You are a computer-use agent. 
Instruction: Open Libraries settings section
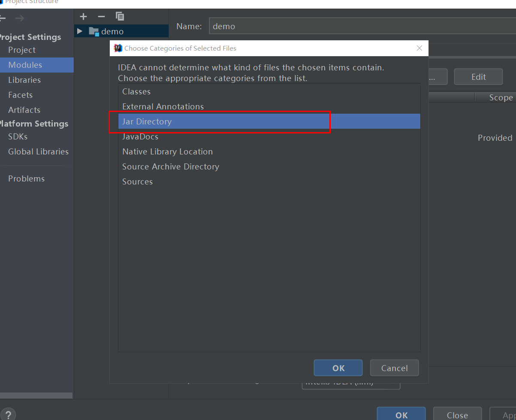click(x=24, y=80)
